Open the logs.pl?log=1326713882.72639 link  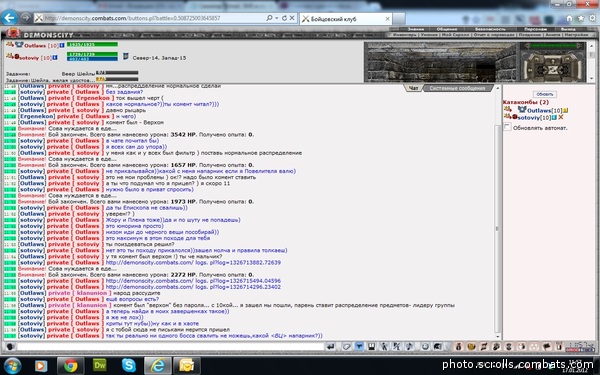[x=193, y=262]
